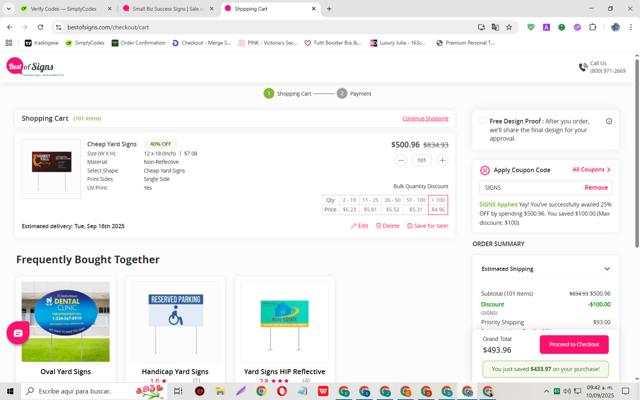Open Chrome menu three dots
This screenshot has height=400, width=640.
(x=631, y=27)
